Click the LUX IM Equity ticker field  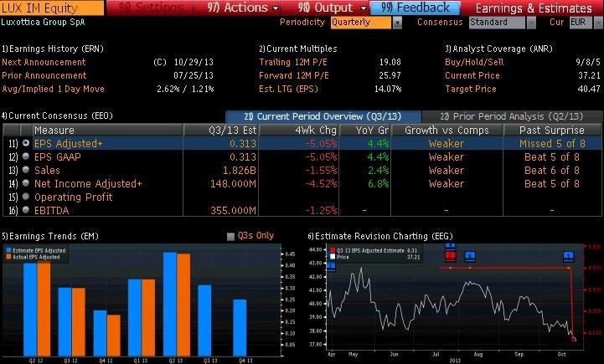pyautogui.click(x=52, y=8)
